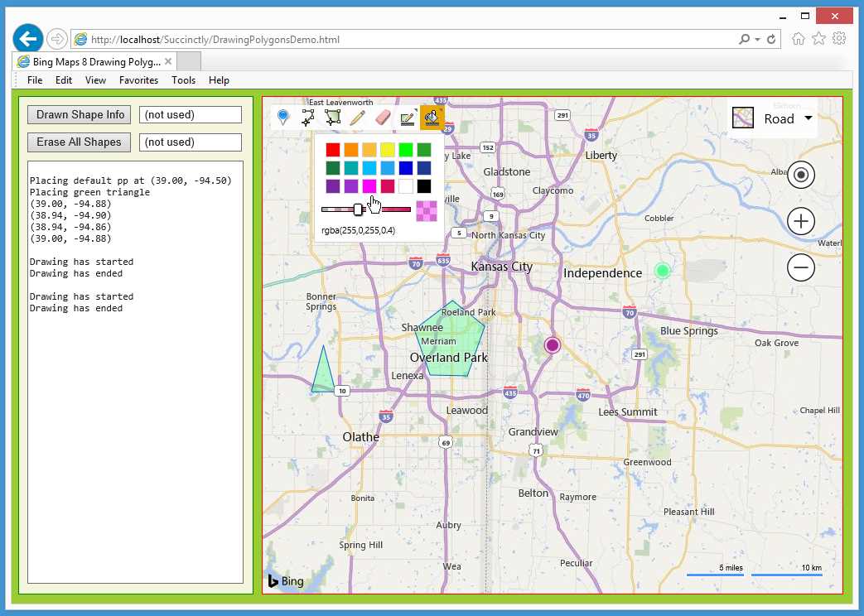Pick the magenta color swatch
The image size is (864, 616).
pos(368,185)
